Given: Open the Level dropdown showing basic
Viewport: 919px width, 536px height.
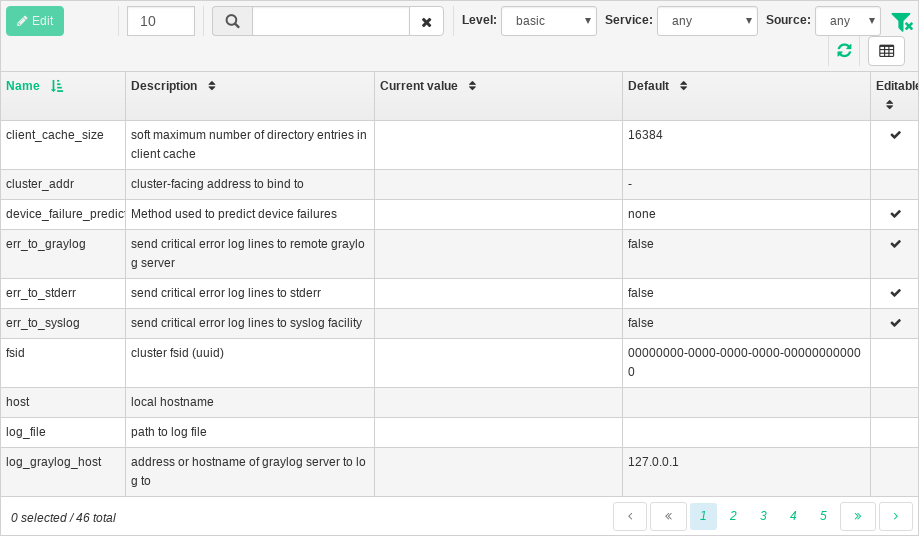Looking at the screenshot, I should (548, 21).
